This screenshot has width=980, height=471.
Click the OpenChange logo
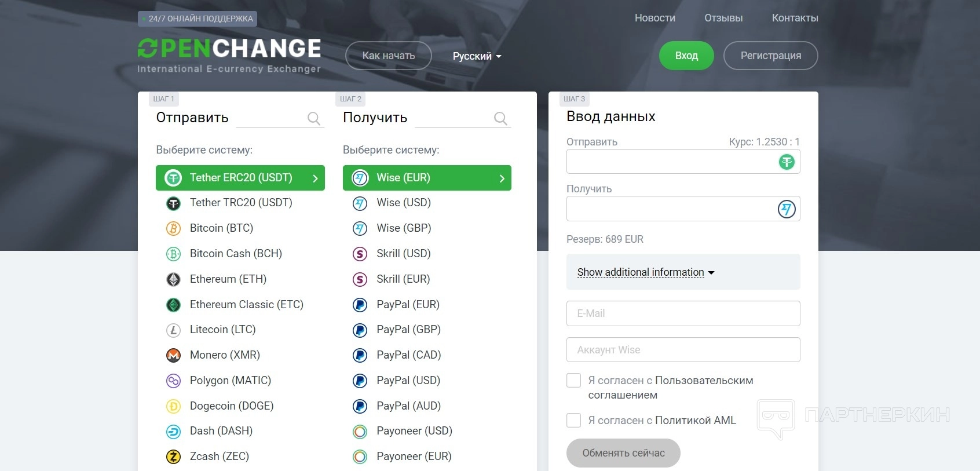[x=229, y=56]
